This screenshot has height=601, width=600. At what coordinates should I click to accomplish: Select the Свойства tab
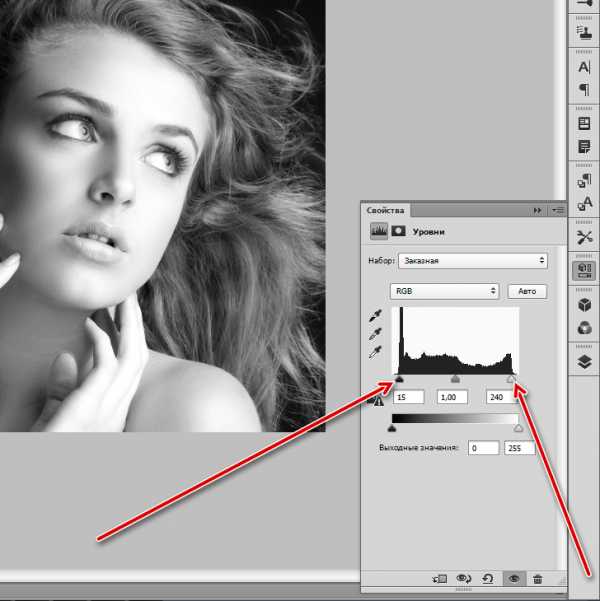click(385, 210)
